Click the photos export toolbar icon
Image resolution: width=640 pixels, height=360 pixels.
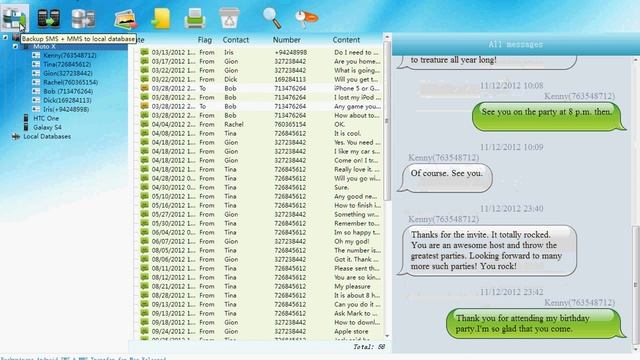(125, 19)
